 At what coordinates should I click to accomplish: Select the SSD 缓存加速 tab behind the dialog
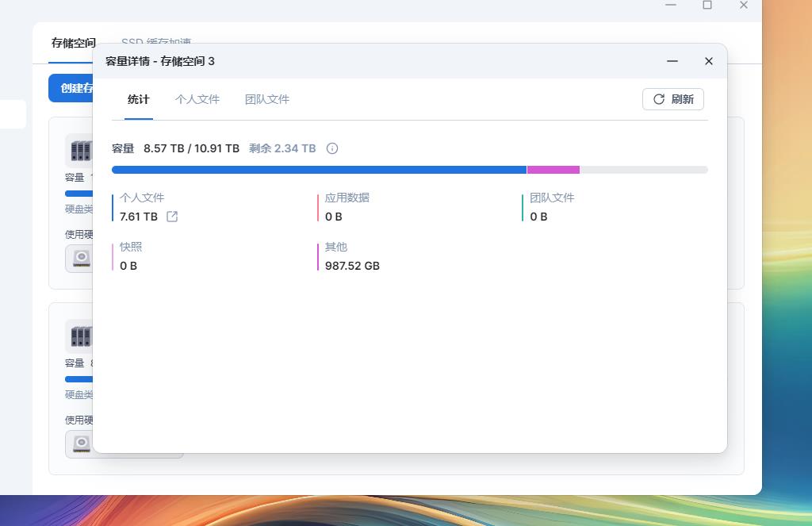pyautogui.click(x=156, y=40)
